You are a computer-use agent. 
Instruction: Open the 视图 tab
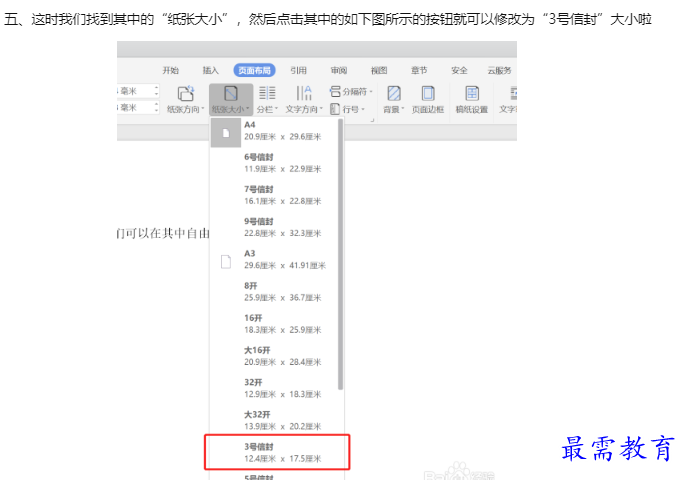tap(379, 70)
